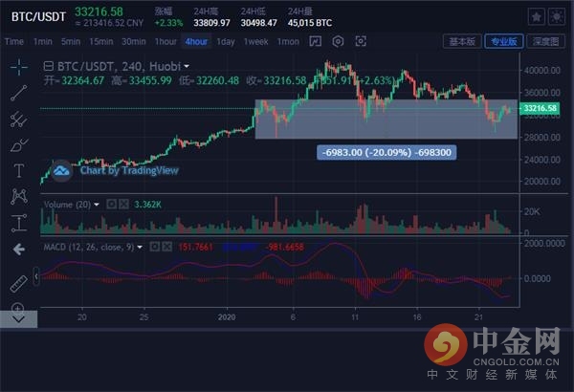
Task: Select the 4hour interval
Action: tap(196, 42)
